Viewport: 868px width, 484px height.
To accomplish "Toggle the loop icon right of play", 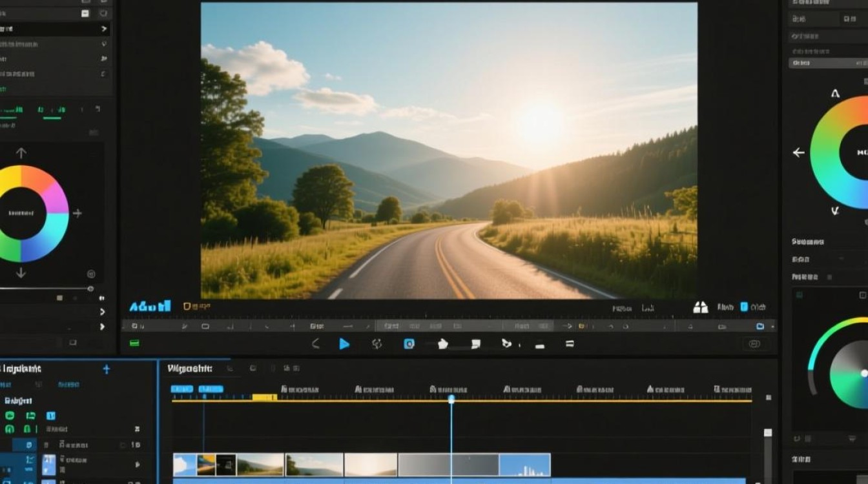I will (x=377, y=344).
